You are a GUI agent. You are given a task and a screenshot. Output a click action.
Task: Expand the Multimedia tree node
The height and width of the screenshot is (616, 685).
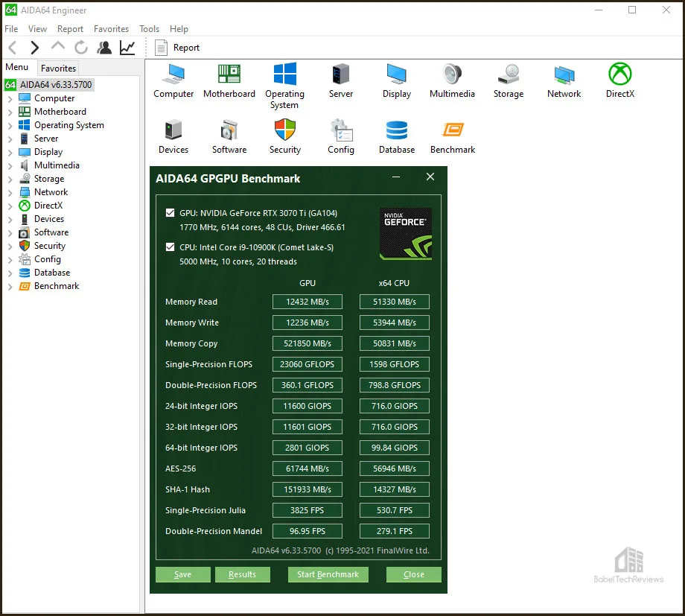[x=10, y=166]
